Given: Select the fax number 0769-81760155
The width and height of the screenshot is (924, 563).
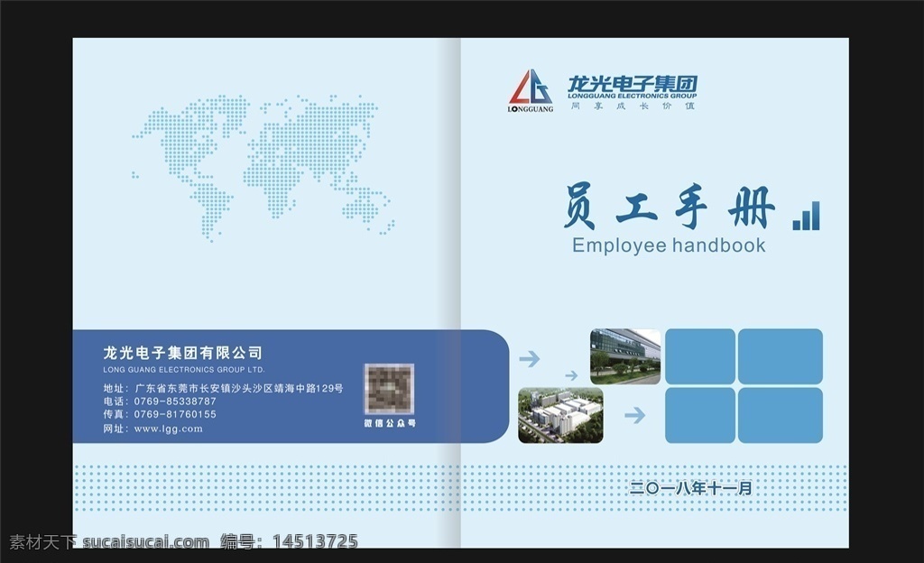Looking at the screenshot, I should pyautogui.click(x=175, y=414).
